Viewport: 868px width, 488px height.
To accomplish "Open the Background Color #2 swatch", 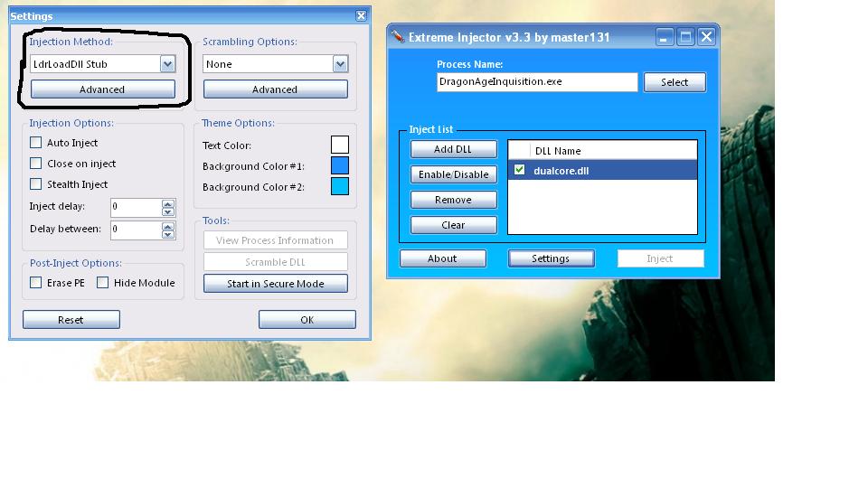I will click(x=340, y=186).
